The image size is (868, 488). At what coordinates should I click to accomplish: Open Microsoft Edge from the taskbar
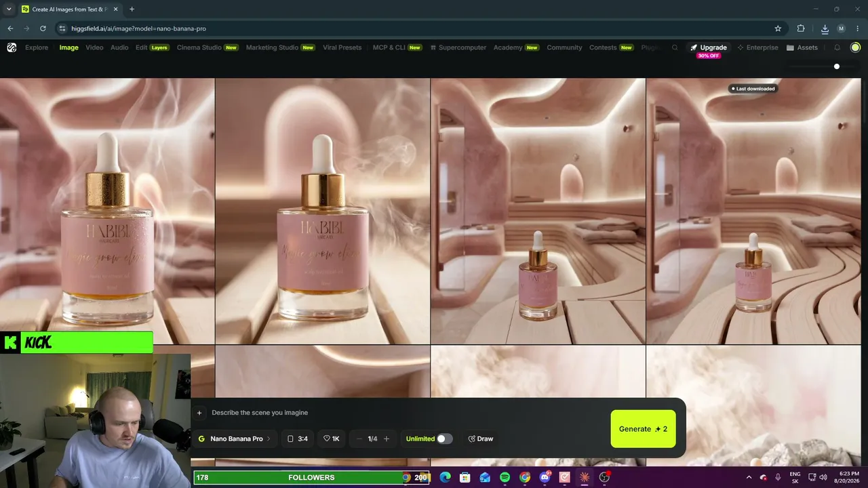pos(445,477)
